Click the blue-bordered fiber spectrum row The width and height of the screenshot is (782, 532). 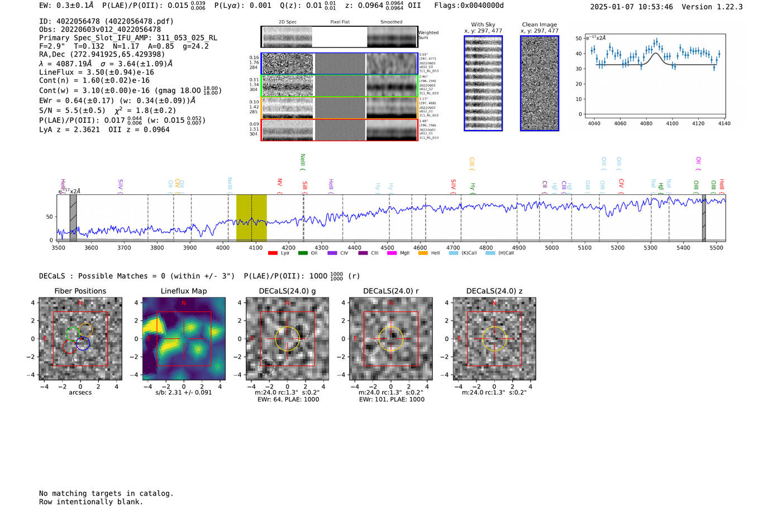339,64
